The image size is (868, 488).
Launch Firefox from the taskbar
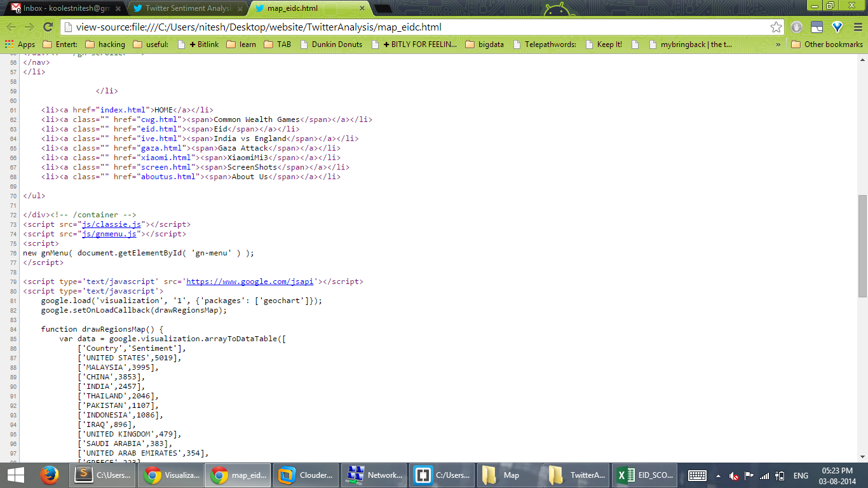click(x=50, y=475)
